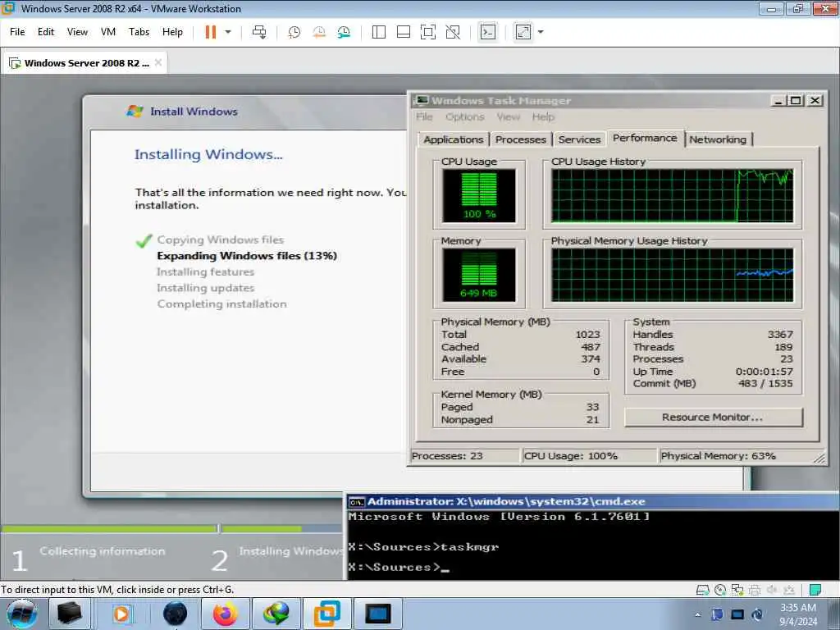
Task: Open Task Manager File menu
Action: (x=424, y=116)
